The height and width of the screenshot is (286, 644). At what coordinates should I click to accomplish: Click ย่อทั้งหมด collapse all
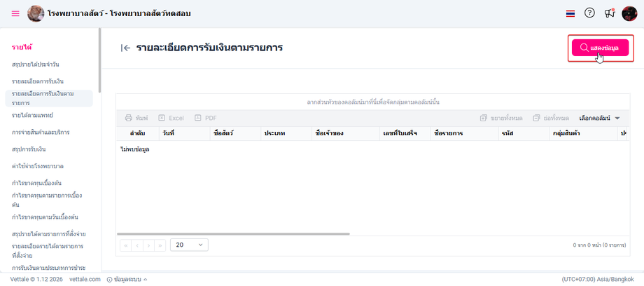coord(551,118)
